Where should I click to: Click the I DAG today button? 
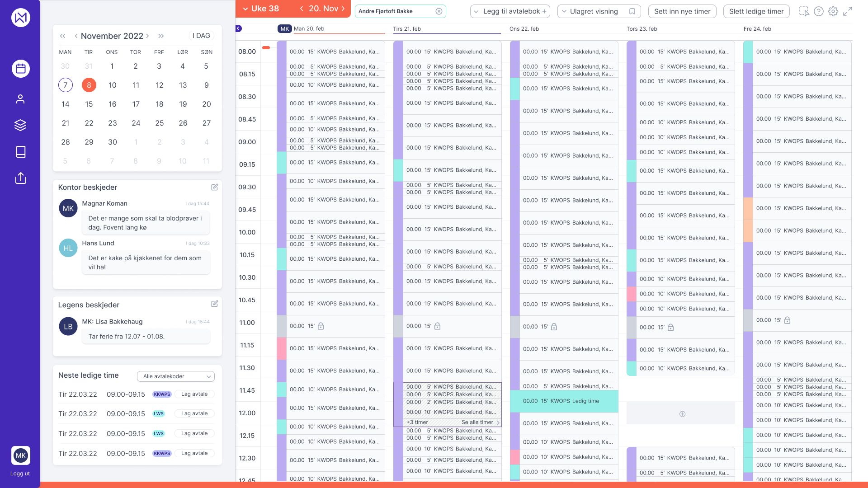(201, 36)
